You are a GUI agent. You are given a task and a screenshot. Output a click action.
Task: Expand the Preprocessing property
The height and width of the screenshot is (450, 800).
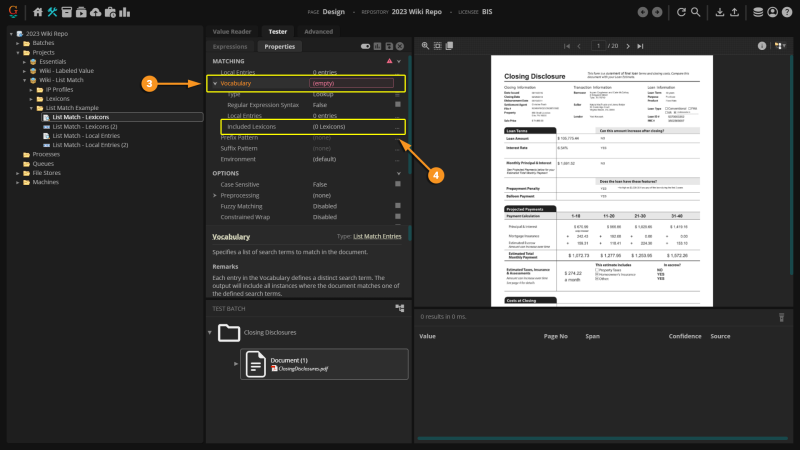[215, 196]
